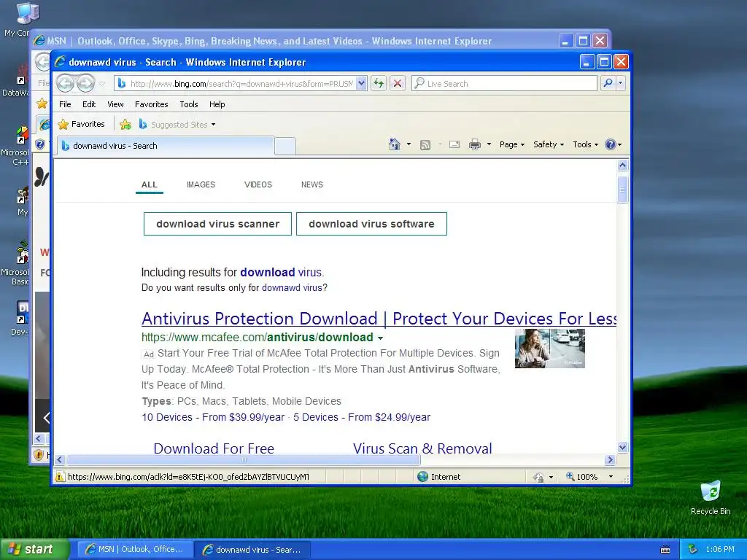Open the Edit menu
Image resolution: width=747 pixels, height=560 pixels.
(89, 104)
